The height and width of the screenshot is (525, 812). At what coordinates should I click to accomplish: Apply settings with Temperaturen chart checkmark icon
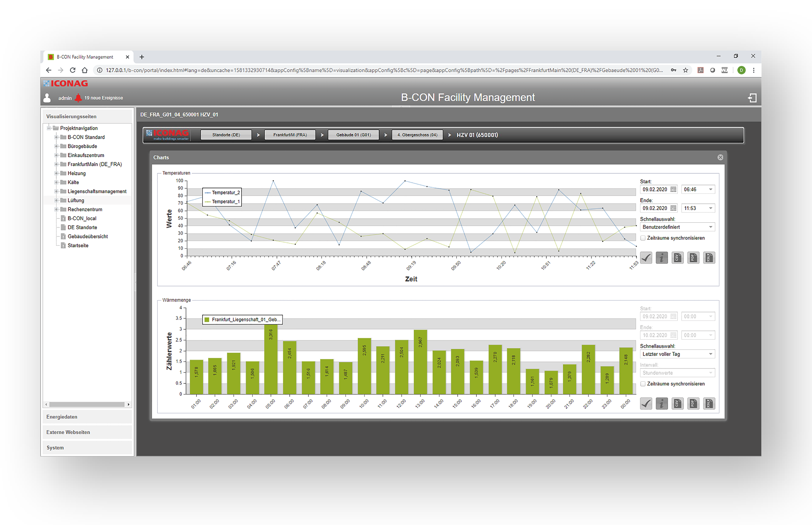pyautogui.click(x=646, y=258)
